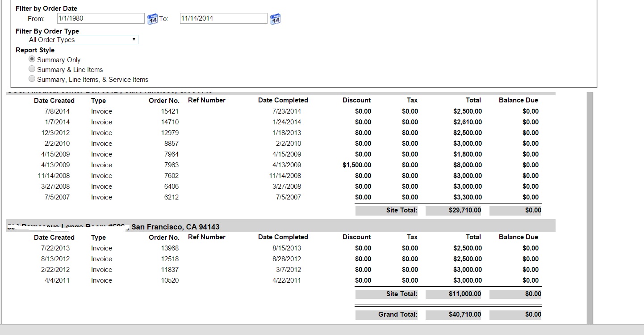The width and height of the screenshot is (644, 335).
Task: Select Summary, Line Items, & Service Items
Action: (x=32, y=79)
